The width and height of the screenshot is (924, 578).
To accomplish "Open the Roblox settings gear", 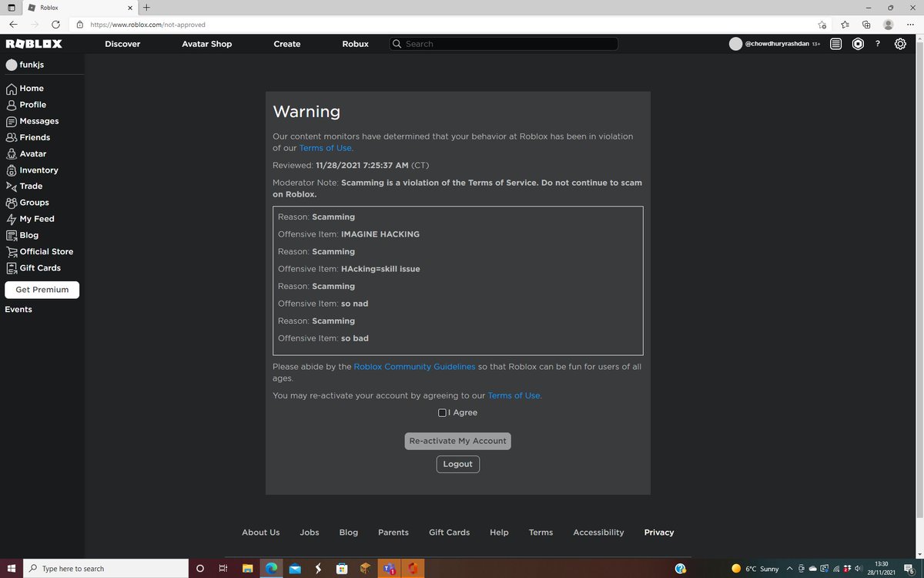I will pos(900,44).
